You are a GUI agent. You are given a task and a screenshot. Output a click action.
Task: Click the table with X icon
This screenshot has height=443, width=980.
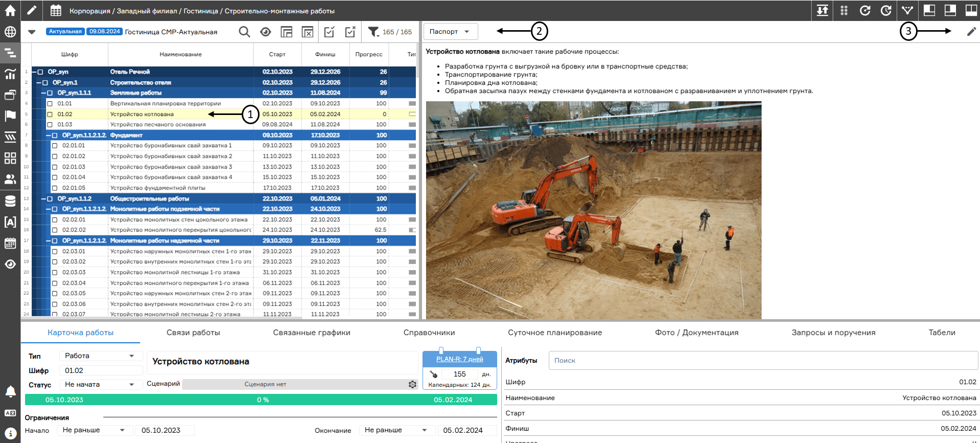click(x=308, y=32)
